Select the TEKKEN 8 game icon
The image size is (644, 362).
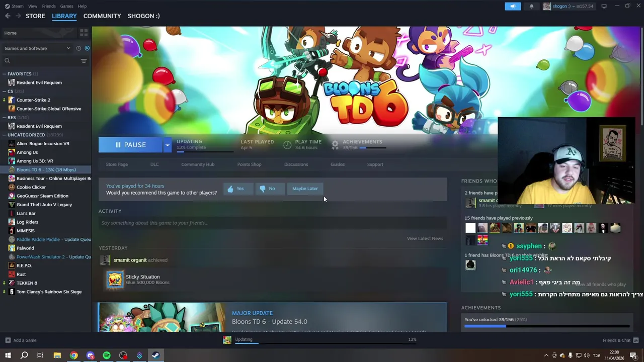tap(12, 283)
